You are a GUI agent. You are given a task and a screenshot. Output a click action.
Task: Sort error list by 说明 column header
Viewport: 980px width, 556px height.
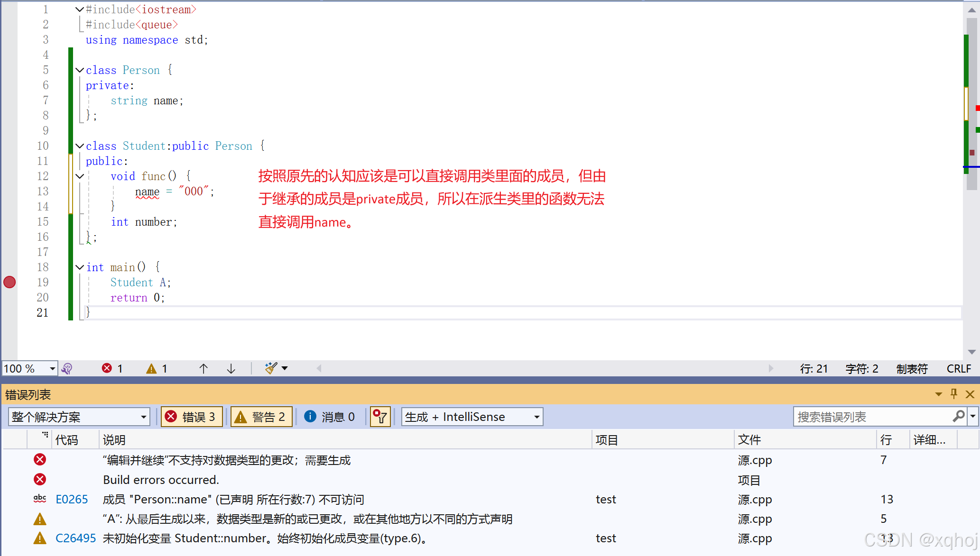tap(114, 440)
